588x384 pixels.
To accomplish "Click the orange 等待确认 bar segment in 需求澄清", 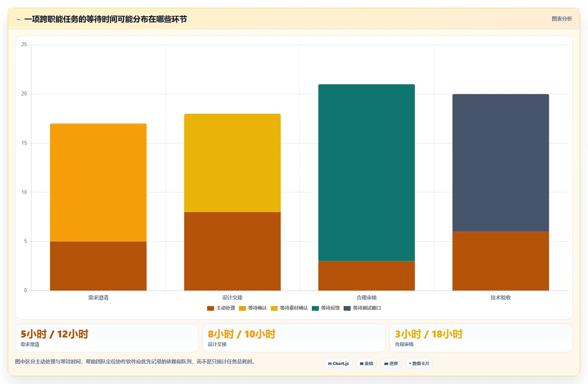I will point(98,182).
